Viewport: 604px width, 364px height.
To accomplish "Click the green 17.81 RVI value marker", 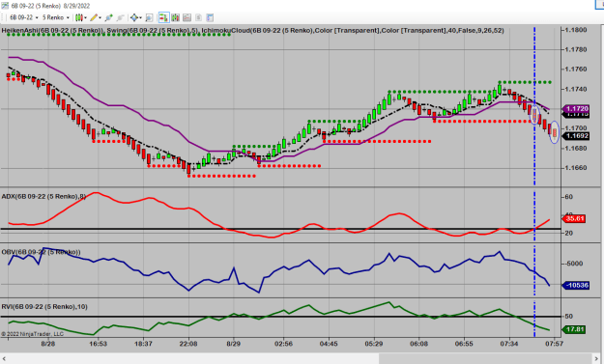I will coord(574,329).
